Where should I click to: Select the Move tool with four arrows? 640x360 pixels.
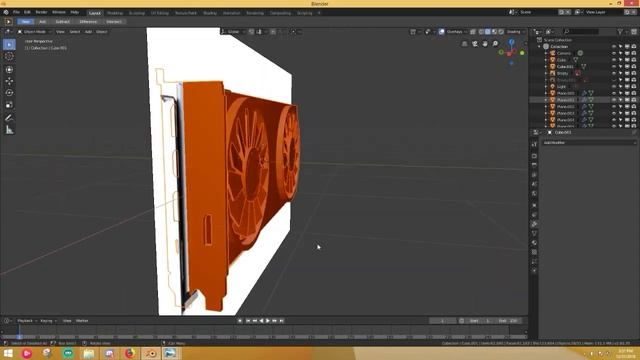[x=9, y=81]
